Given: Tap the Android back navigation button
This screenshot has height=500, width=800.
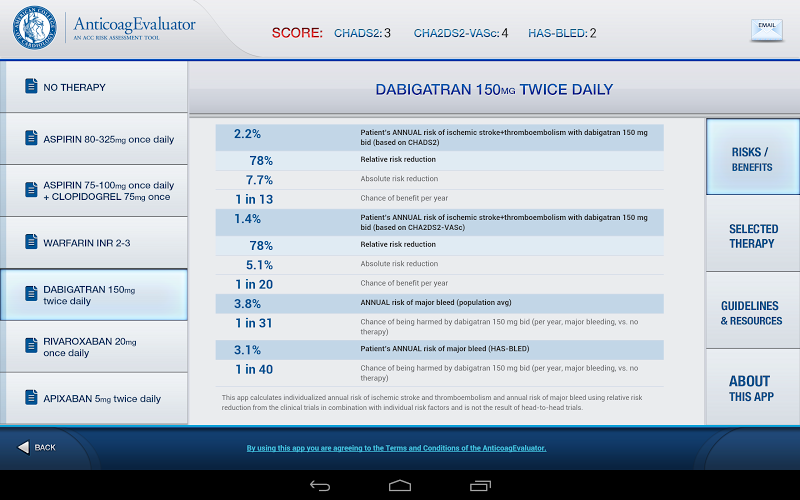Looking at the screenshot, I should coord(320,486).
